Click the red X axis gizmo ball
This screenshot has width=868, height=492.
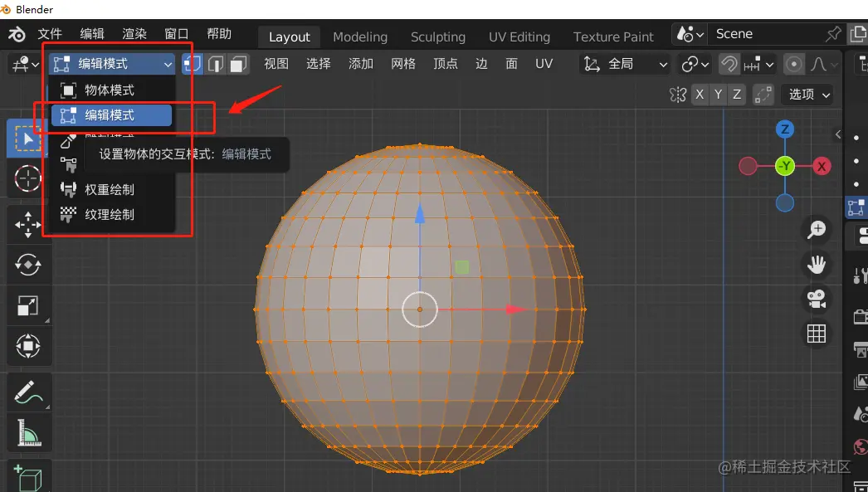(x=822, y=166)
